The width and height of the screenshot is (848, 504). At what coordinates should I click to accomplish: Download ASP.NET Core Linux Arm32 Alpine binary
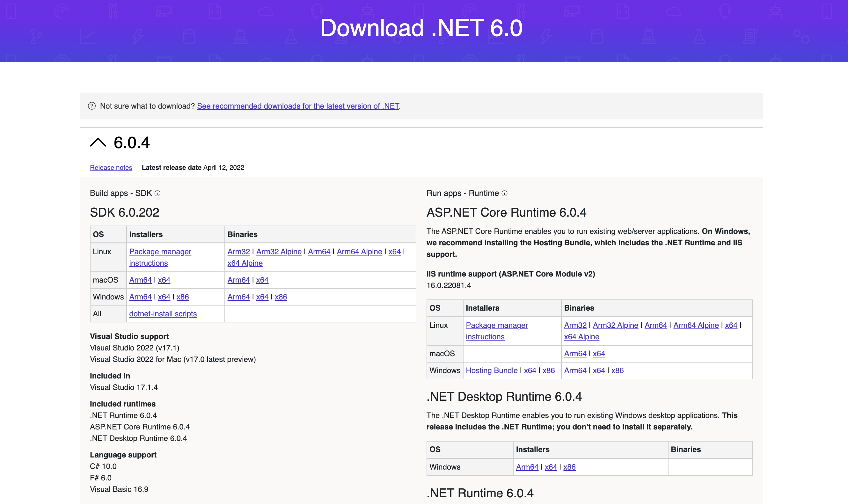[x=616, y=325]
